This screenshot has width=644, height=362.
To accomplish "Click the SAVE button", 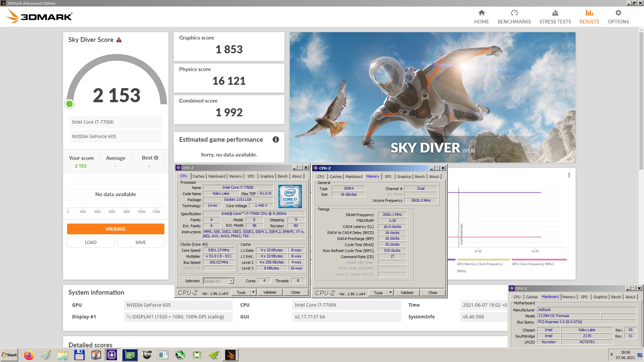I will tap(141, 242).
